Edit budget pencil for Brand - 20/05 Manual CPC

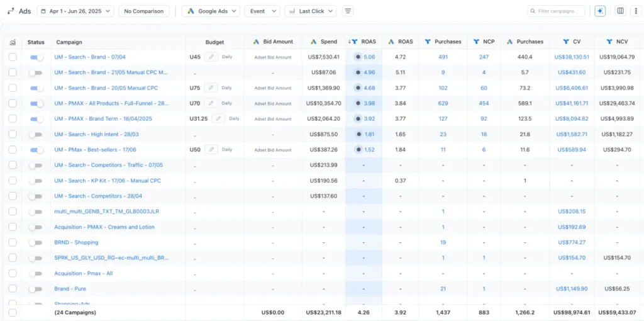click(211, 88)
